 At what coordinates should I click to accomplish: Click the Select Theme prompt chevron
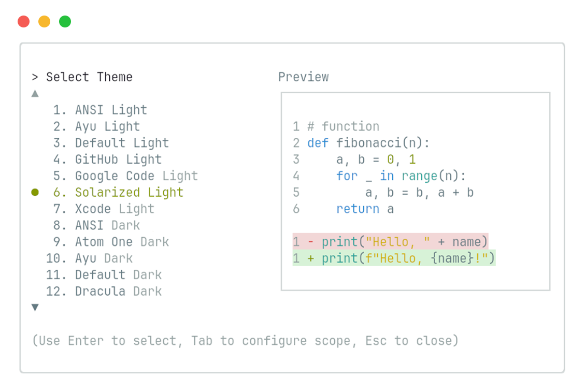[35, 77]
